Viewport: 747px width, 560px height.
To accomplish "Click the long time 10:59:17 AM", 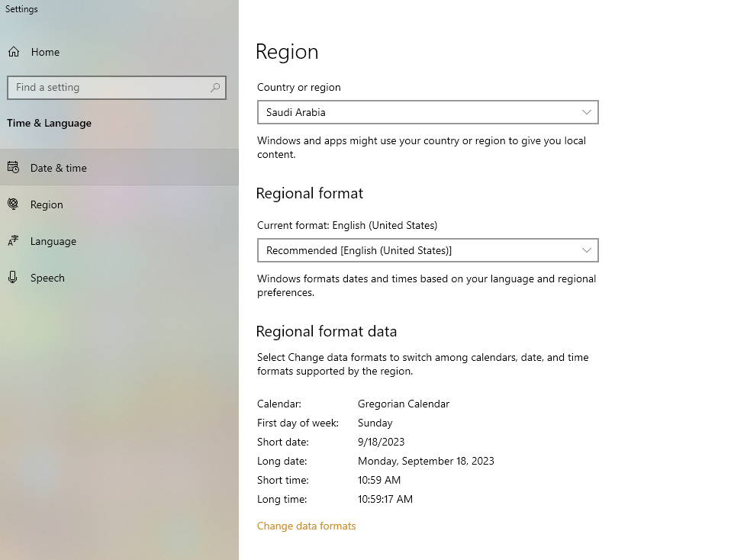I will (x=385, y=499).
